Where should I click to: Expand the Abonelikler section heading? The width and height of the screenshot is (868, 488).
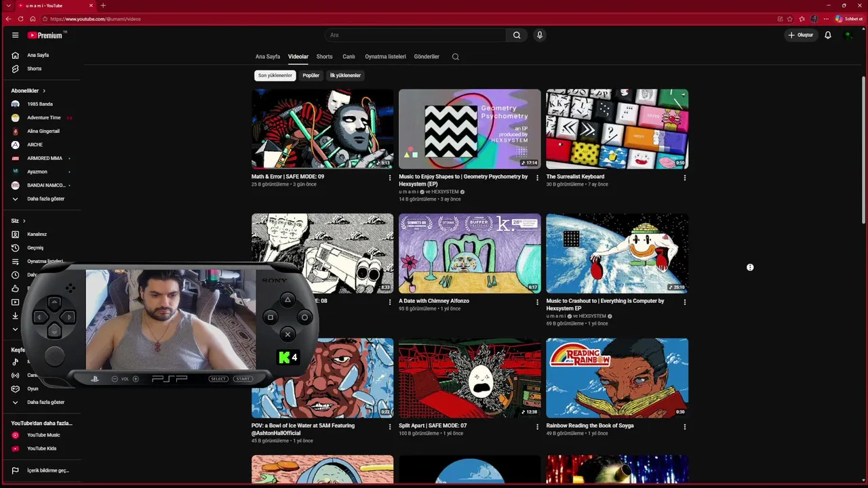point(28,91)
